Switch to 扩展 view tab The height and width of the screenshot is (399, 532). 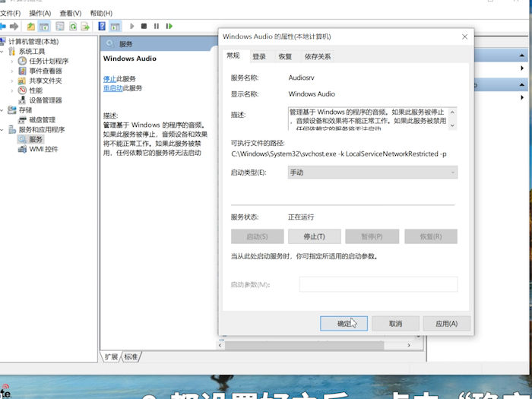coord(111,356)
